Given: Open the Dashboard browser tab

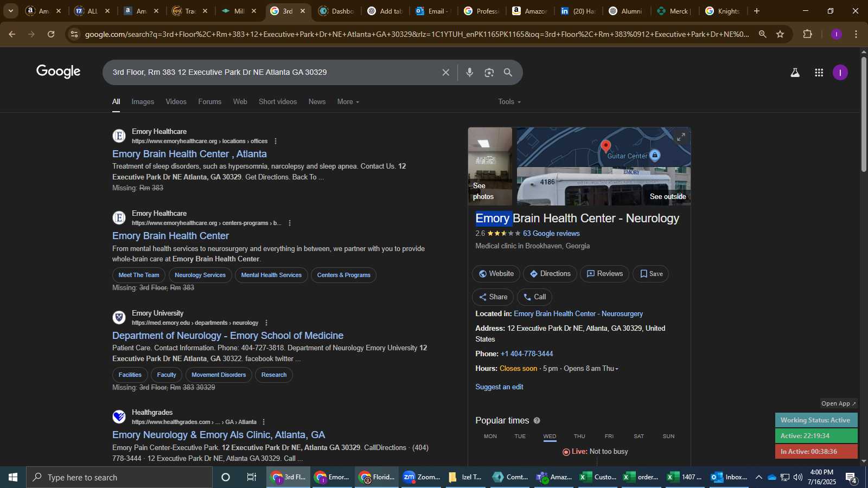Looking at the screenshot, I should coord(336,11).
